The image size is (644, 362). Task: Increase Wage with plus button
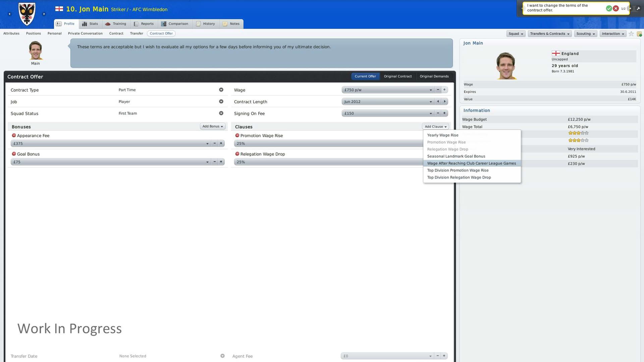point(444,90)
